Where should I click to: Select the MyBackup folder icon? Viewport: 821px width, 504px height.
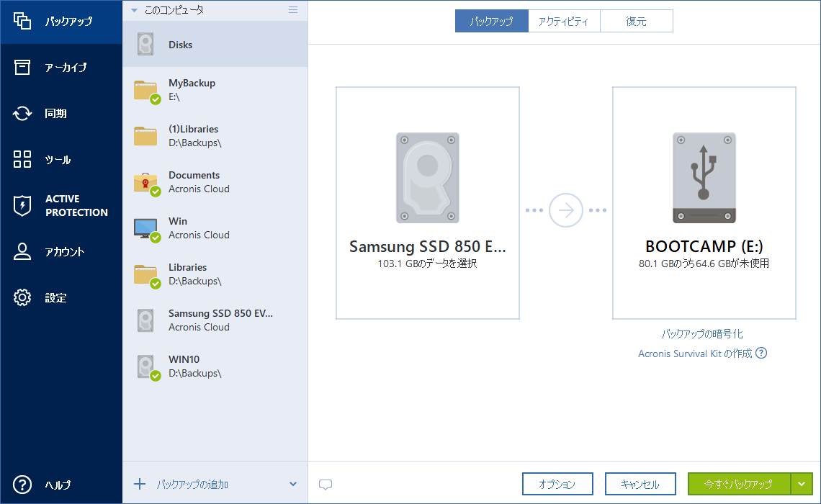147,91
